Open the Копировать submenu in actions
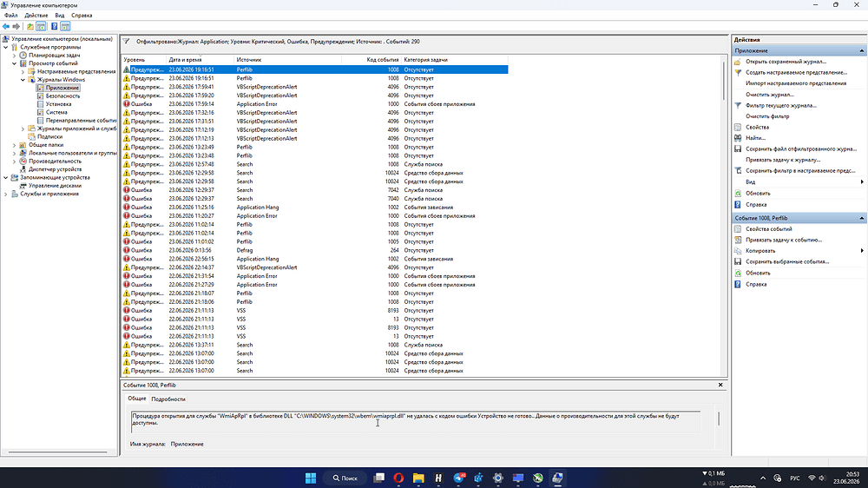 760,251
